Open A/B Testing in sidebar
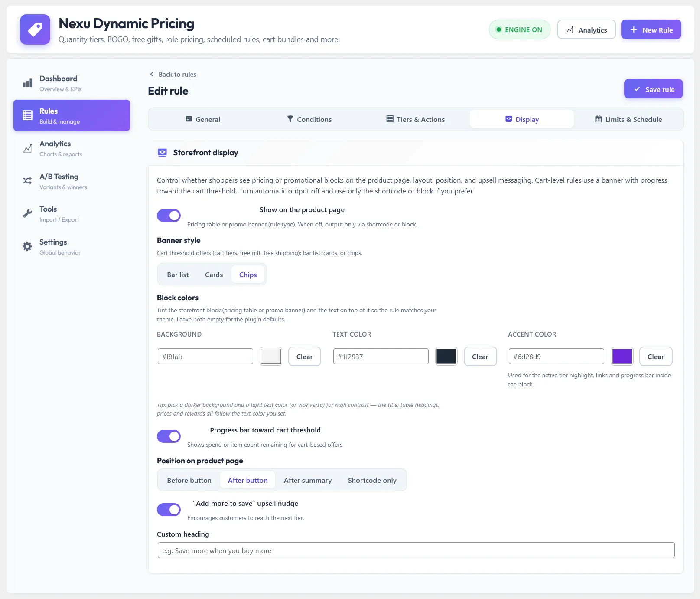Viewport: 700px width, 599px height. coord(72,181)
